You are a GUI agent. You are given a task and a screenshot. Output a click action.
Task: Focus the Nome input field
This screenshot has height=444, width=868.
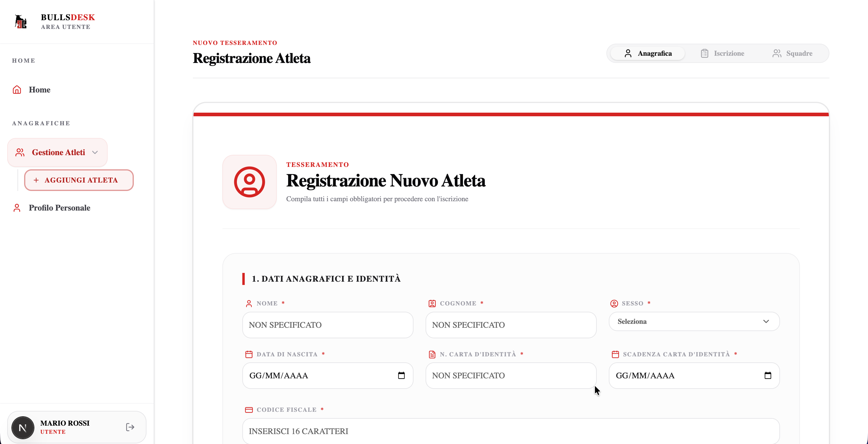pos(328,325)
